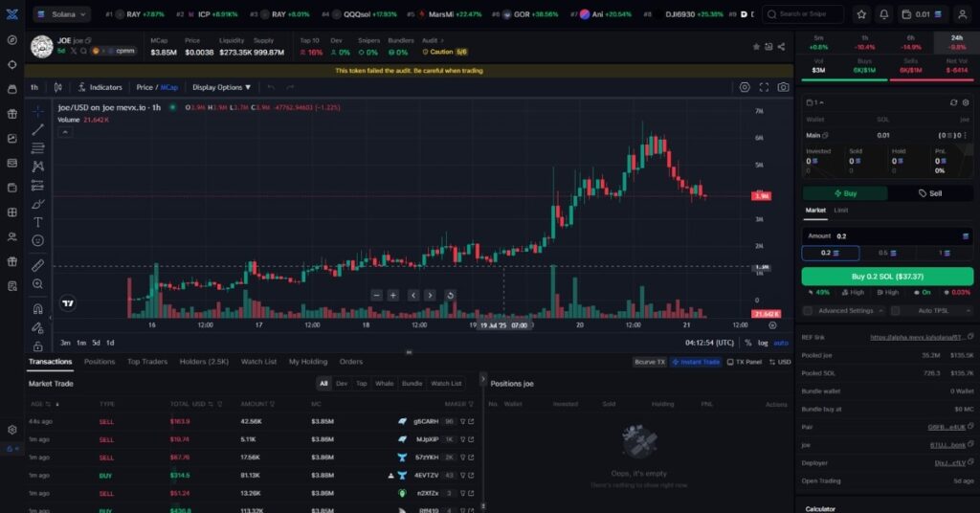Open the REF link URL
This screenshot has height=513, width=980.
(916, 338)
